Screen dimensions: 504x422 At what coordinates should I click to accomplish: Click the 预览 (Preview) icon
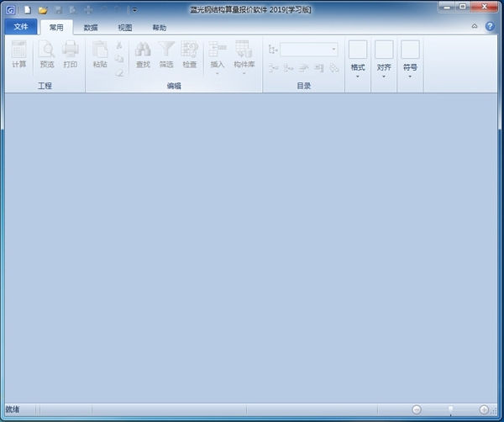click(x=46, y=54)
